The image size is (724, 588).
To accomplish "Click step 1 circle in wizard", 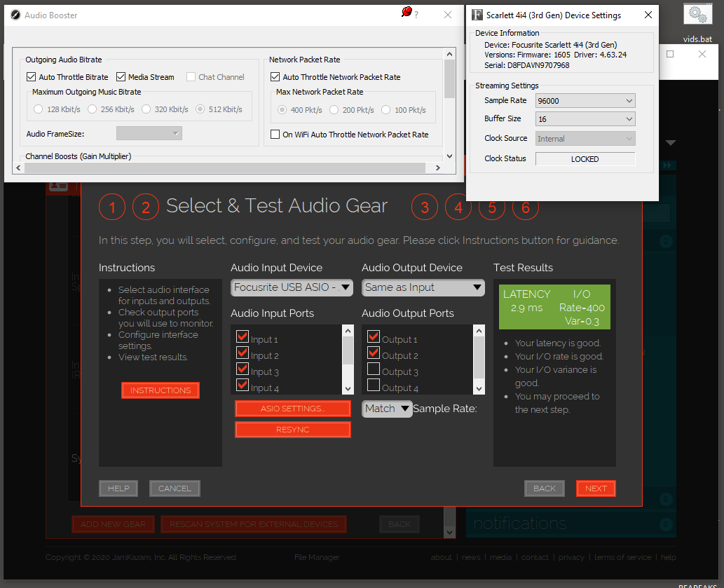I will 112,207.
